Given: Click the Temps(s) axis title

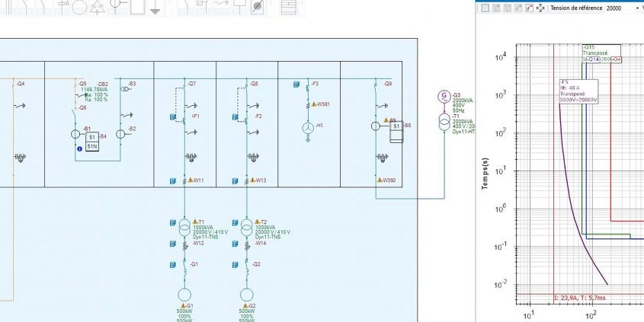Looking at the screenshot, I should 485,172.
